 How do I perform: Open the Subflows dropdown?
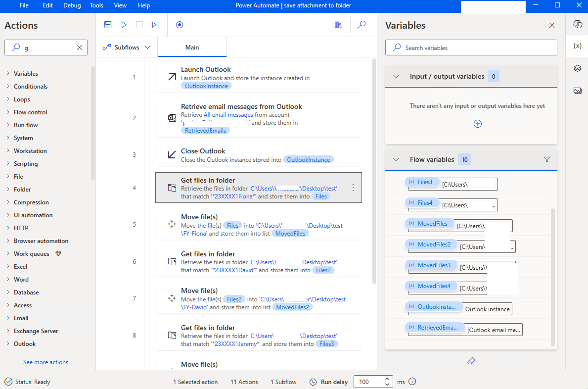126,47
